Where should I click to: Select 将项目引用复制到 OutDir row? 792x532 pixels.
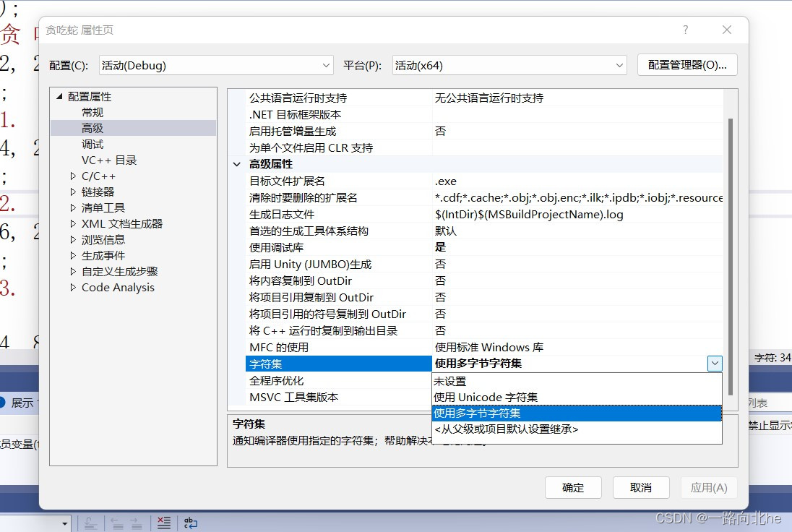484,298
